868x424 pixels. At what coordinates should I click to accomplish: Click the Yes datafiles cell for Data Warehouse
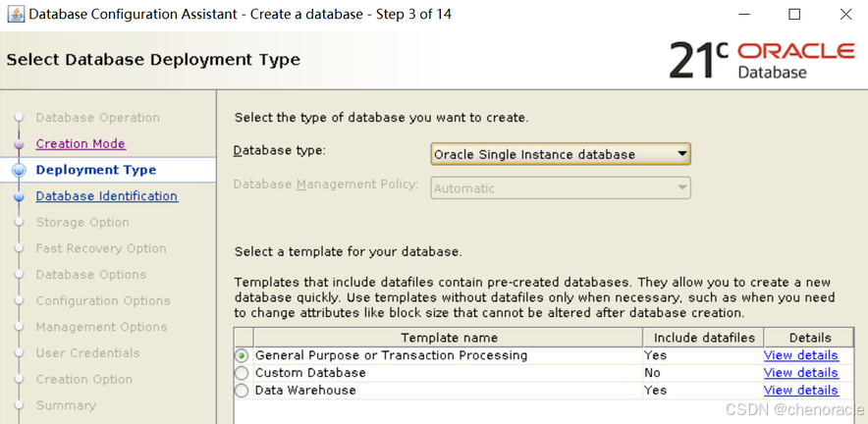point(704,391)
